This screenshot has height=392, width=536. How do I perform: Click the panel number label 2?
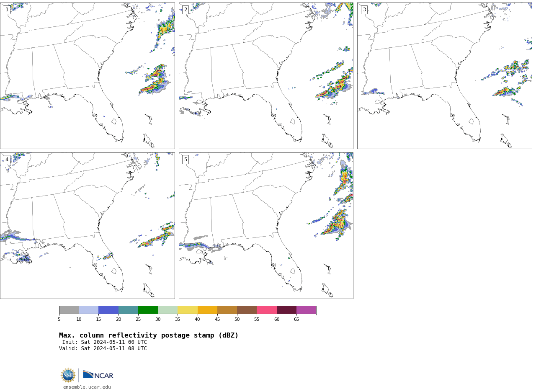(186, 10)
